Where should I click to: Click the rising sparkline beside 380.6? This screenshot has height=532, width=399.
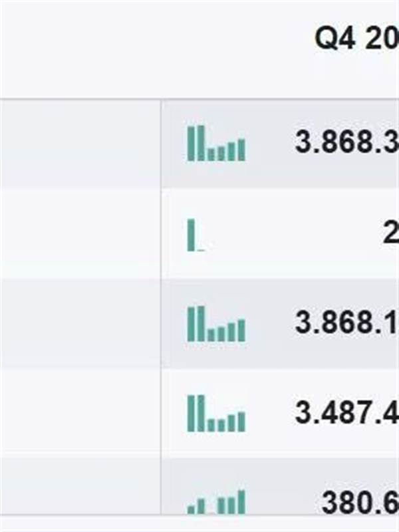pyautogui.click(x=216, y=502)
